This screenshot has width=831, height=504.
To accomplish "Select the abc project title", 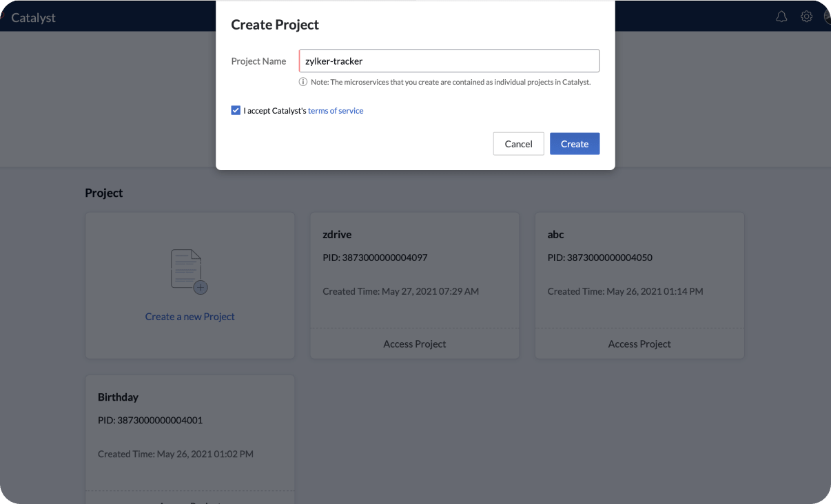I will (555, 235).
